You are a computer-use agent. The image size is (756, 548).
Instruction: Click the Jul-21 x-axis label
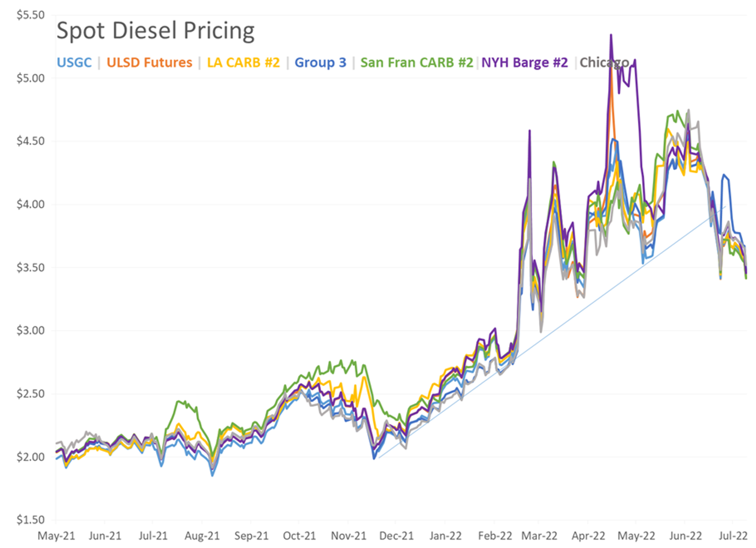(153, 536)
